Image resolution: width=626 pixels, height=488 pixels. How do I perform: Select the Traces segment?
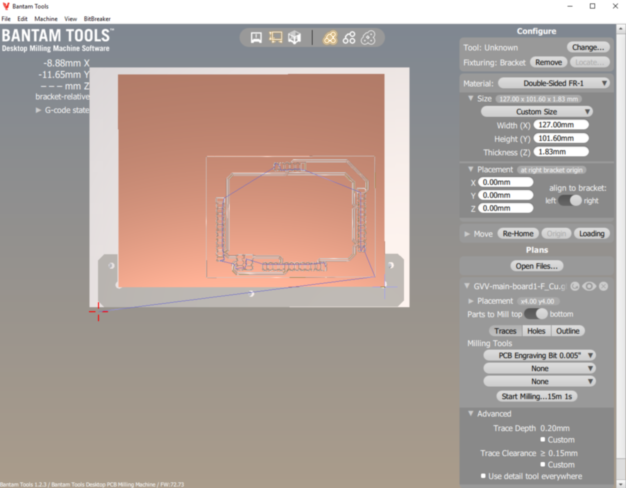[x=505, y=331]
